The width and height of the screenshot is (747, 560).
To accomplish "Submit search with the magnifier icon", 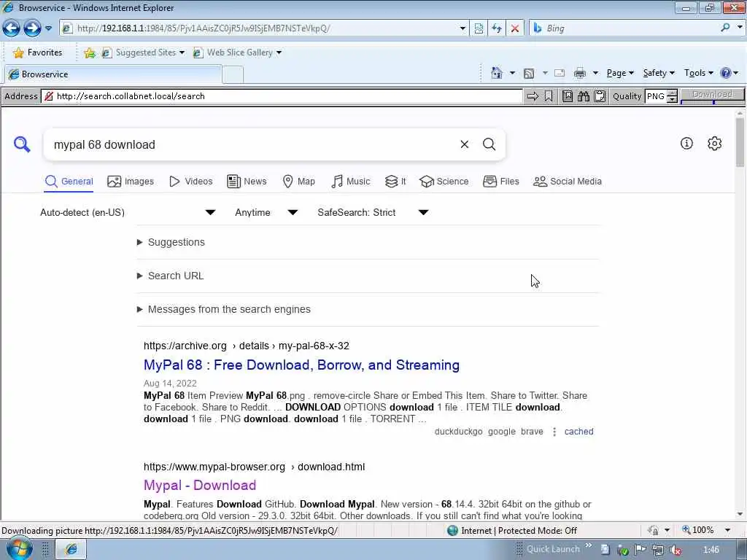I will pyautogui.click(x=489, y=144).
